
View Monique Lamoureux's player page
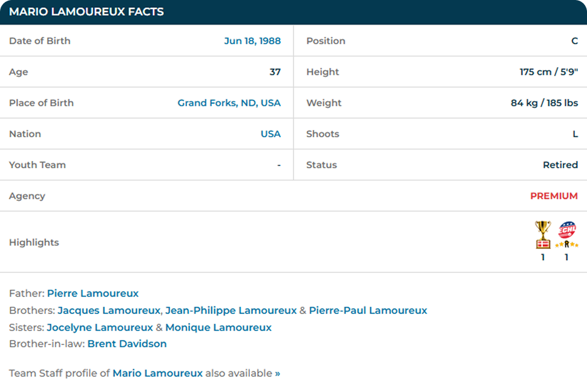tap(218, 327)
